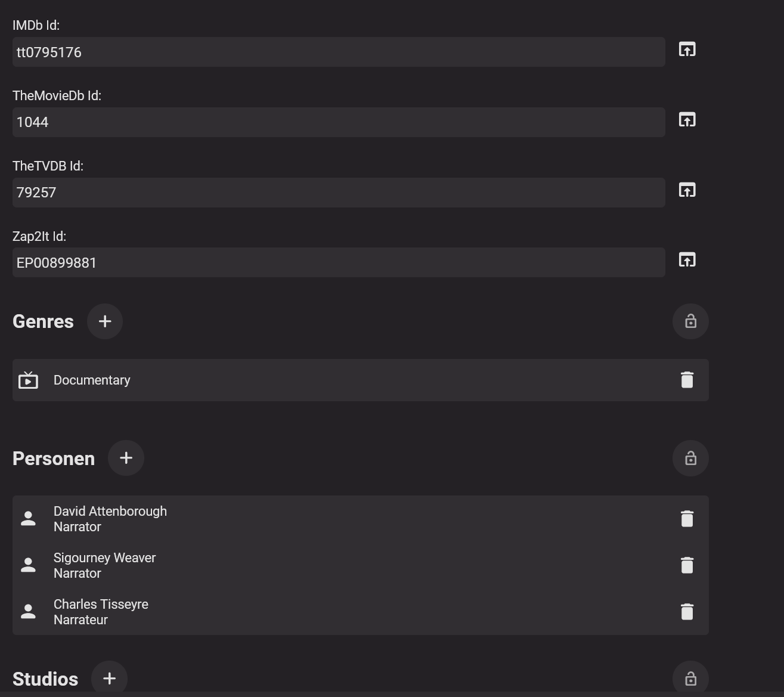This screenshot has height=697, width=784.
Task: Add a new genre
Action: coord(105,321)
